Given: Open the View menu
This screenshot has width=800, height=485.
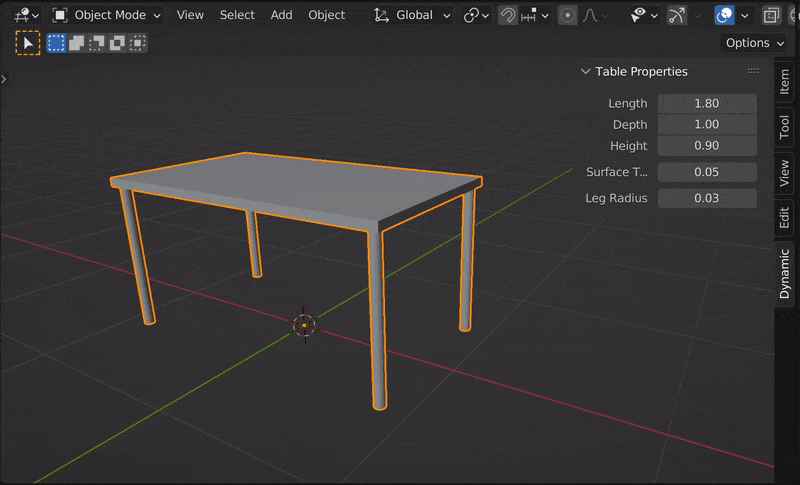Looking at the screenshot, I should [x=190, y=15].
